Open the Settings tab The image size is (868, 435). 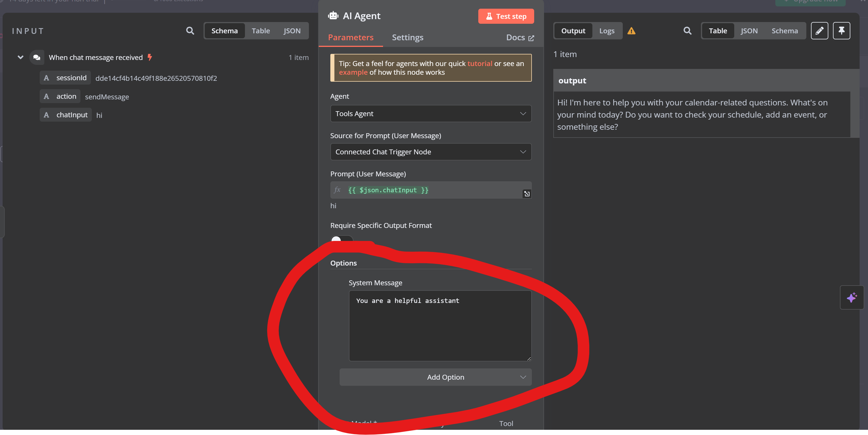point(407,37)
